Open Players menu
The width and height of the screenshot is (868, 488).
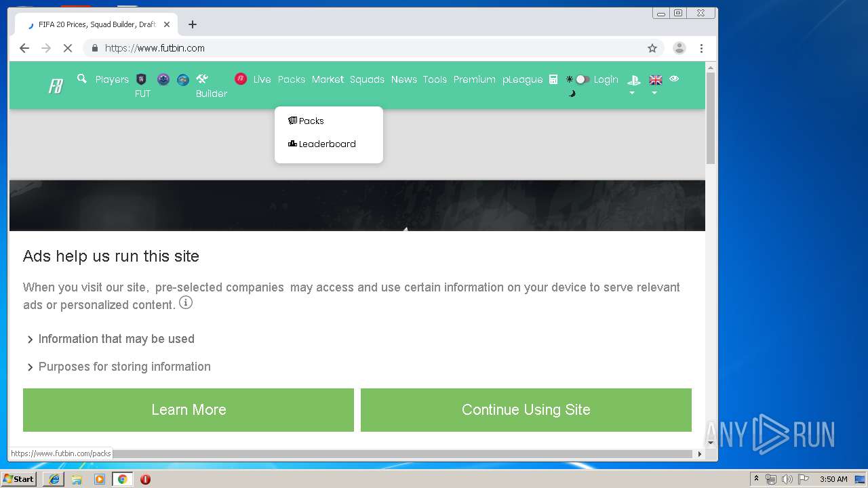112,79
